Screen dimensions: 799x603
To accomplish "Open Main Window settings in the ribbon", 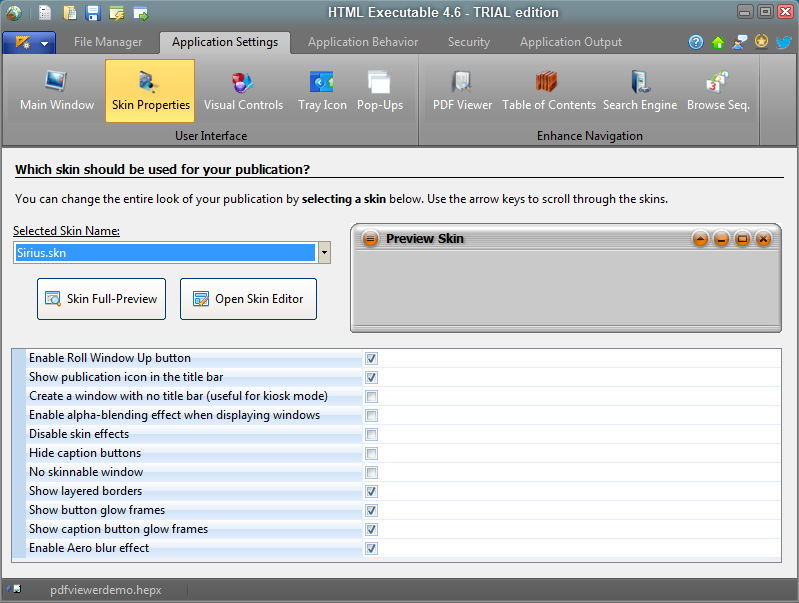I will click(x=57, y=91).
